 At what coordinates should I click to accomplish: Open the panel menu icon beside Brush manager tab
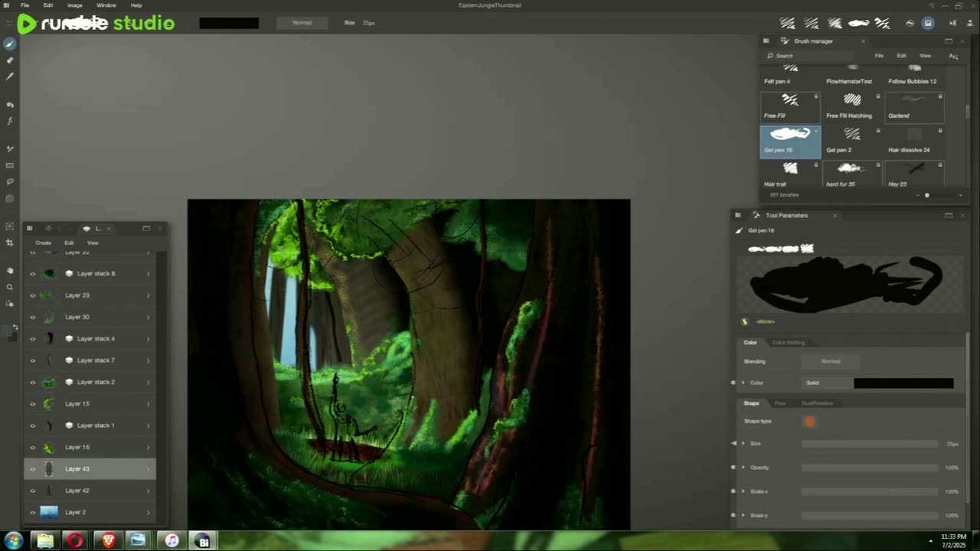766,41
